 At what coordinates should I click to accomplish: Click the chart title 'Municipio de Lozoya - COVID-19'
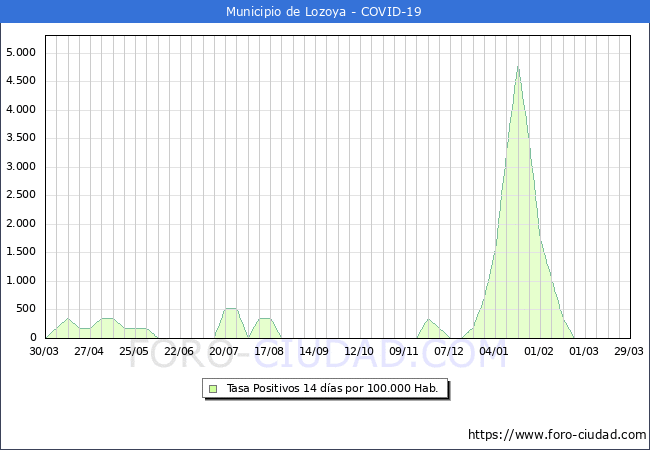tap(323, 12)
